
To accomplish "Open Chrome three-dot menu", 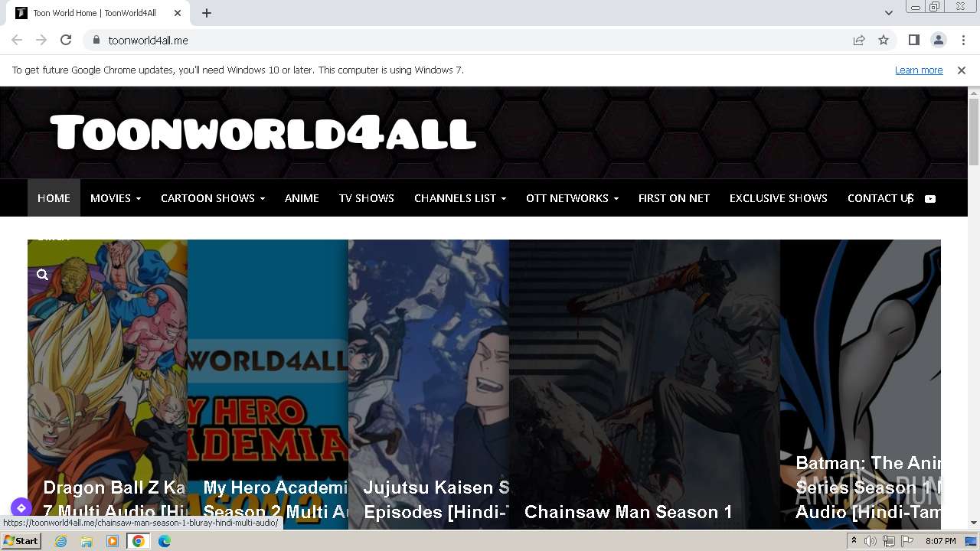I will 963,40.
